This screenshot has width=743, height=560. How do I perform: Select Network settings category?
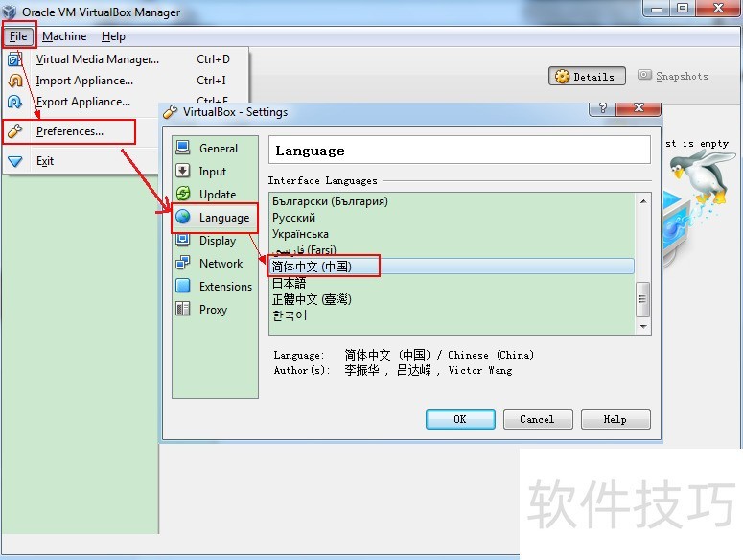[x=215, y=264]
